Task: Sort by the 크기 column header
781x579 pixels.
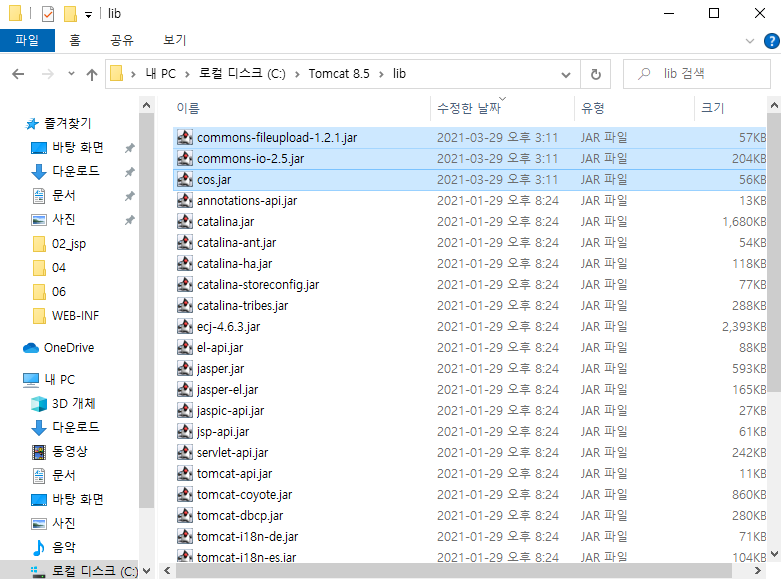Action: 713,108
